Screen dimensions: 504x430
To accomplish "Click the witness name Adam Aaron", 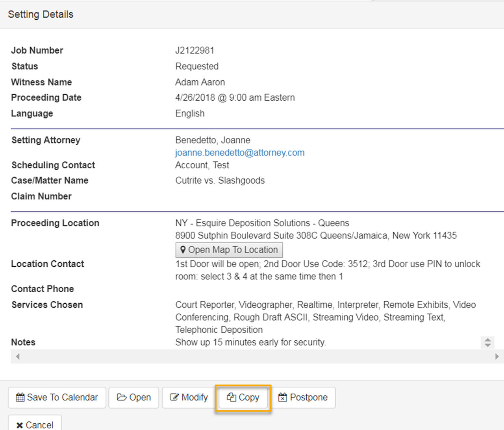I will point(200,82).
